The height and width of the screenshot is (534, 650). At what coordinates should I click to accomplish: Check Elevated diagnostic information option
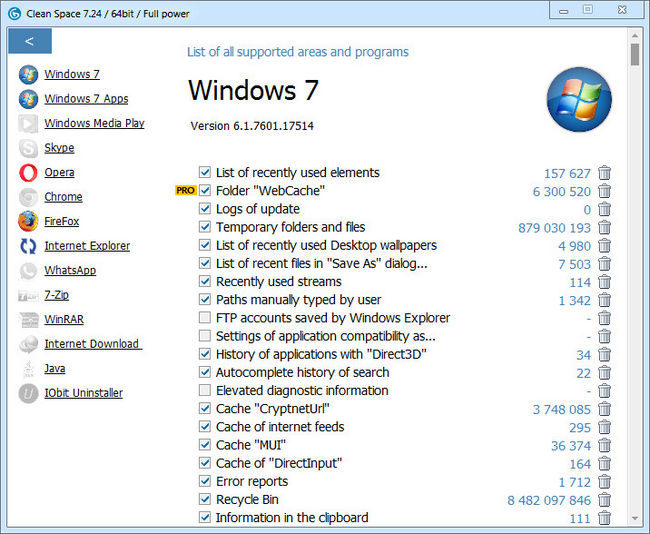coord(205,390)
